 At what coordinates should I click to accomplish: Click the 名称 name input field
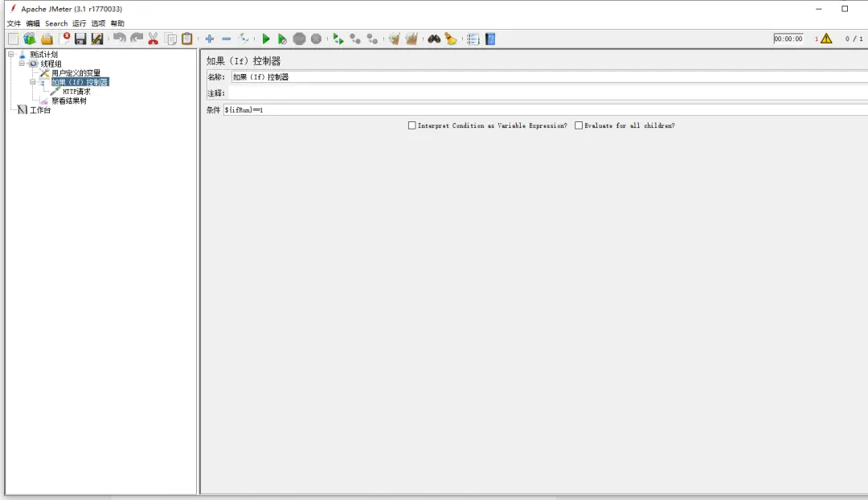[549, 77]
